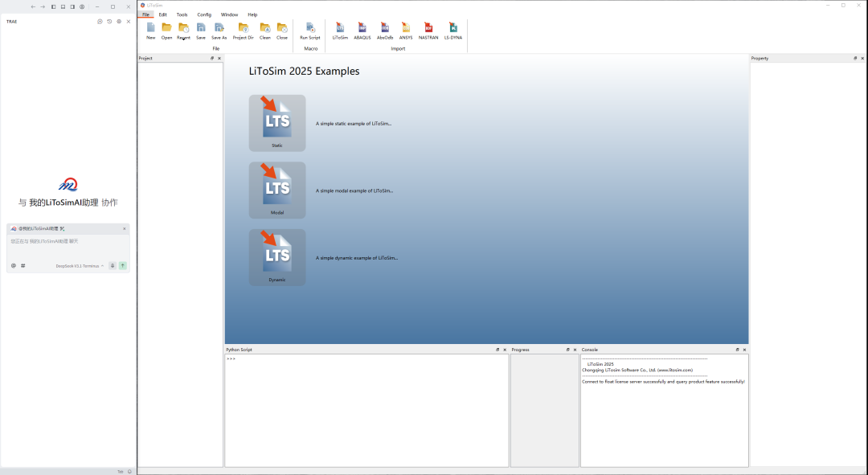Open chat history in TRAE panel
The height and width of the screenshot is (475, 868).
109,22
